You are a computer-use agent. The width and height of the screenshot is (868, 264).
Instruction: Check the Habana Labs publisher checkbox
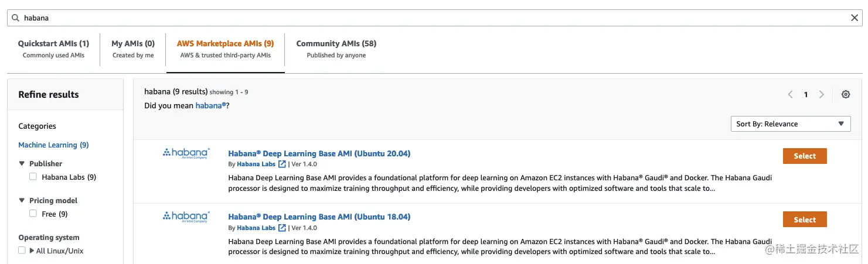[33, 177]
